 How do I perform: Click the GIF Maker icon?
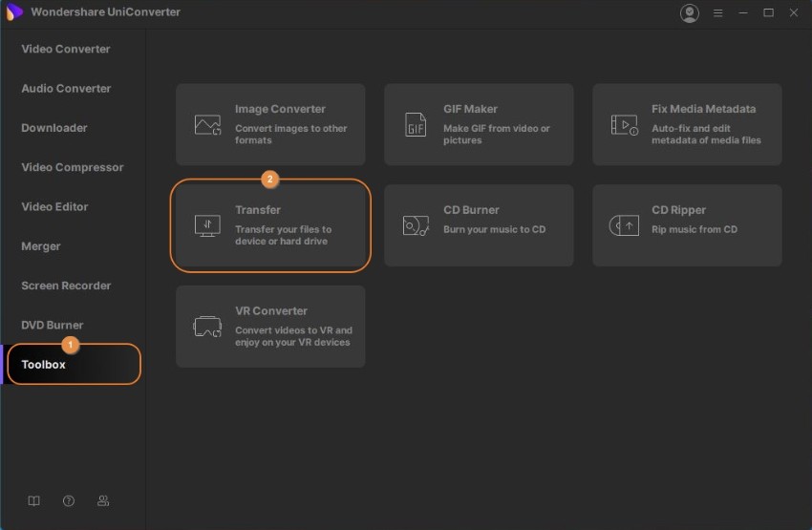click(x=416, y=125)
